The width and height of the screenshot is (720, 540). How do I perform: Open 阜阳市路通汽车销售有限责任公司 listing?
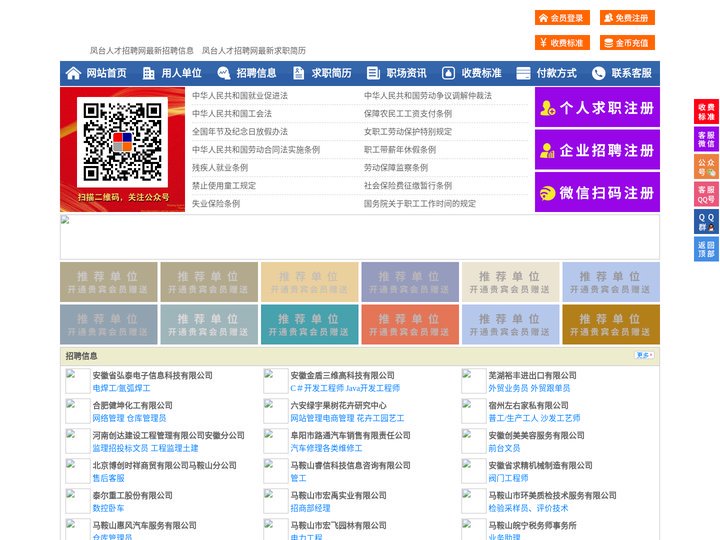pyautogui.click(x=350, y=435)
